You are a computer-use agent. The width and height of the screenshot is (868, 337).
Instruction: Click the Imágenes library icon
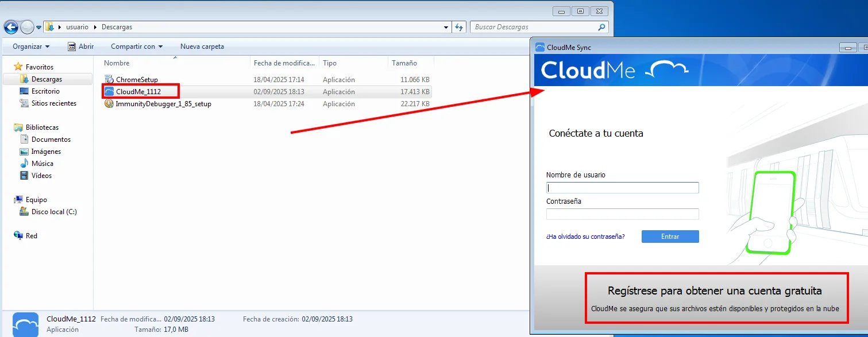point(24,152)
